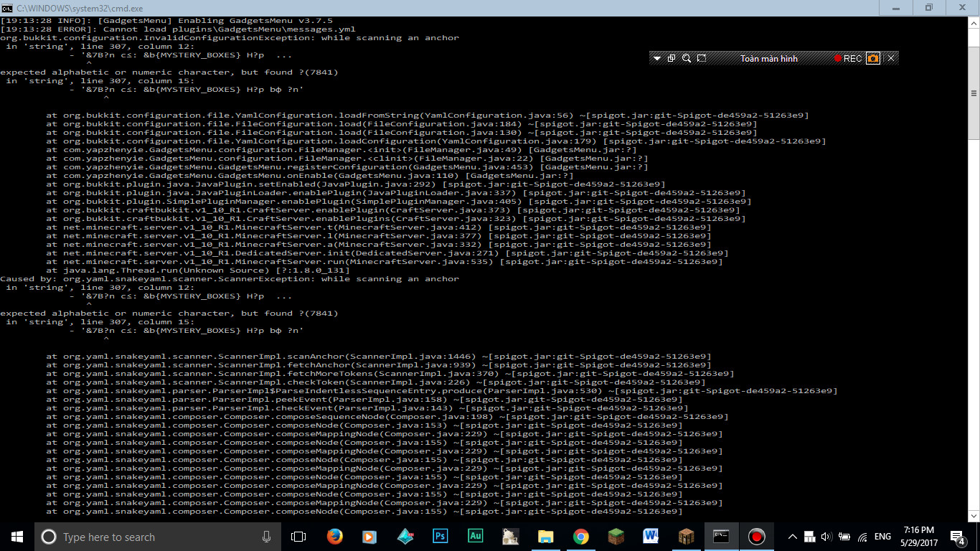This screenshot has height=551, width=980.
Task: Click the cmd scrollbar down arrow
Action: [x=974, y=514]
